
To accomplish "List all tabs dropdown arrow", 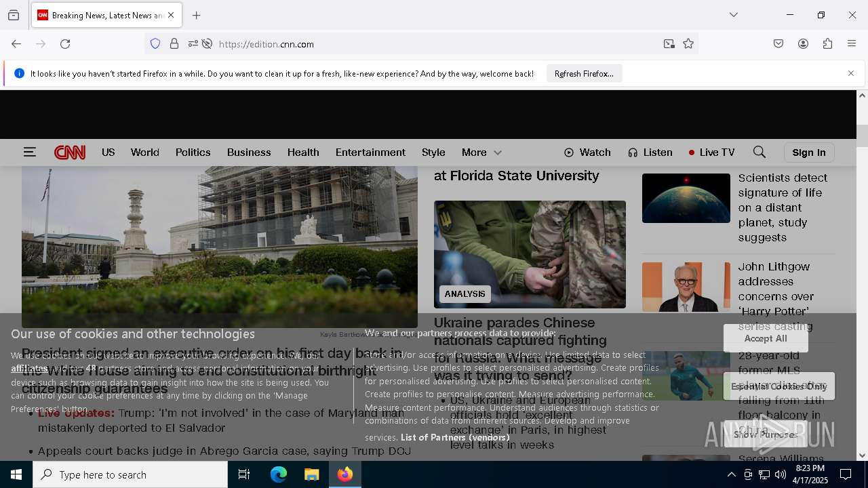I will point(734,15).
